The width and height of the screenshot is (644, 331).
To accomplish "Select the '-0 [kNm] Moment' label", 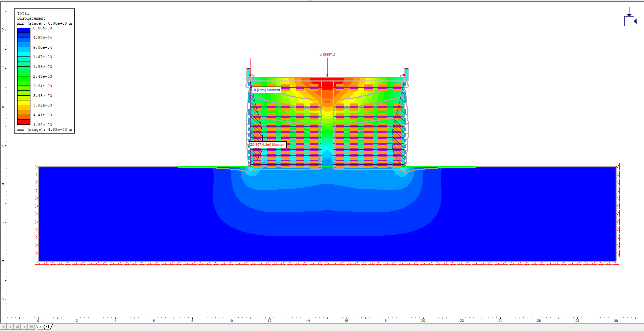I will tap(266, 90).
